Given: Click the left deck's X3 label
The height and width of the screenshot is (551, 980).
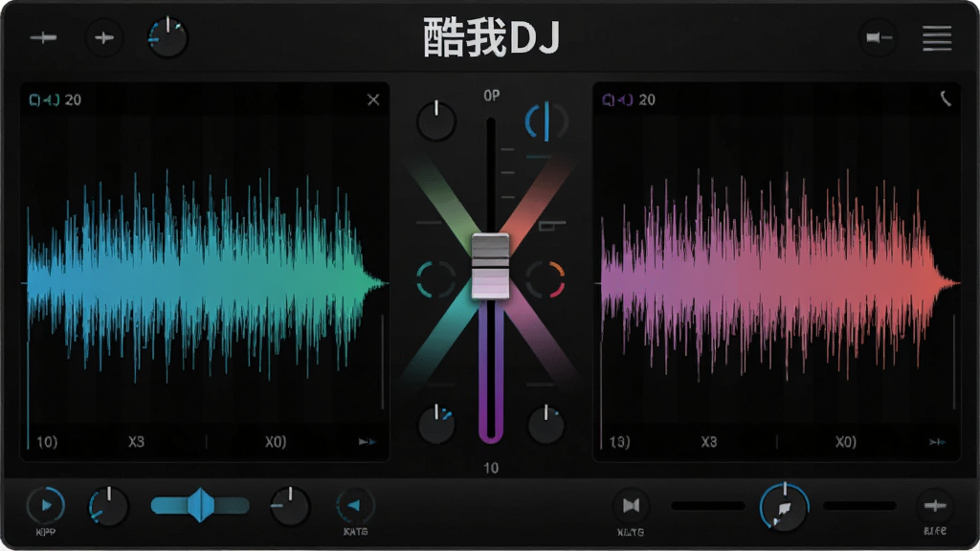Looking at the screenshot, I should click(136, 442).
